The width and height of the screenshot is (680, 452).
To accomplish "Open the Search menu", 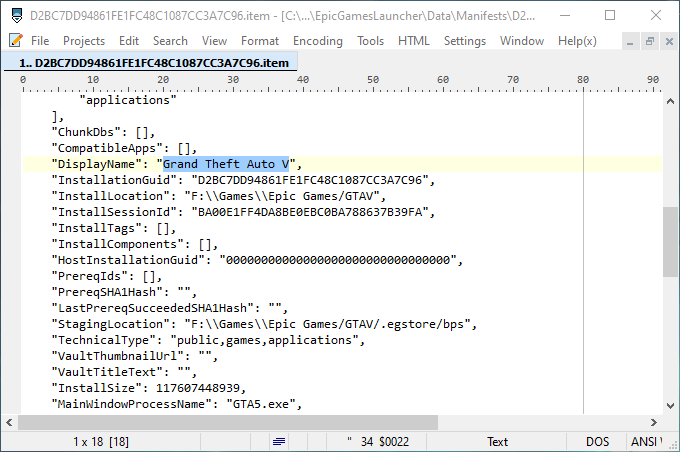I will tap(170, 41).
